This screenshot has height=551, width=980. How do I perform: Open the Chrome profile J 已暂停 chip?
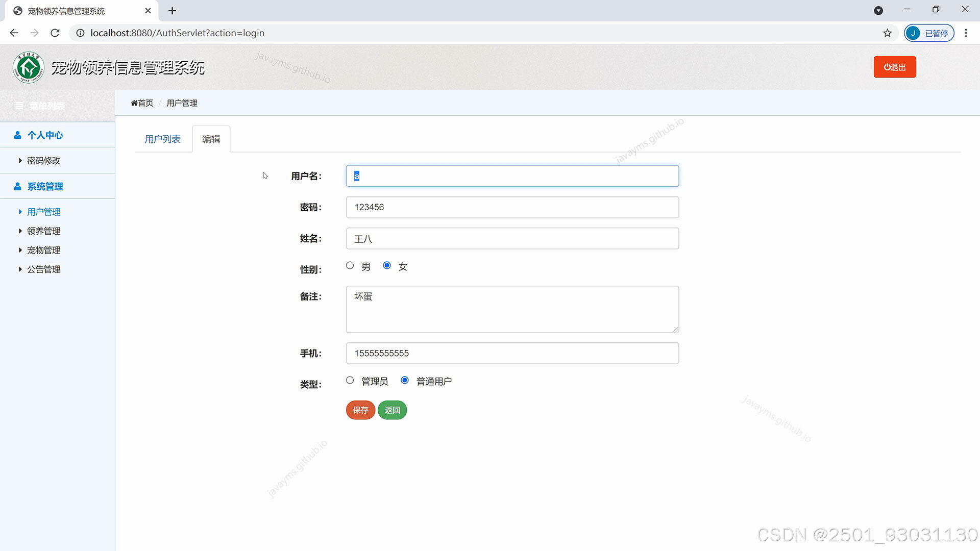(929, 33)
